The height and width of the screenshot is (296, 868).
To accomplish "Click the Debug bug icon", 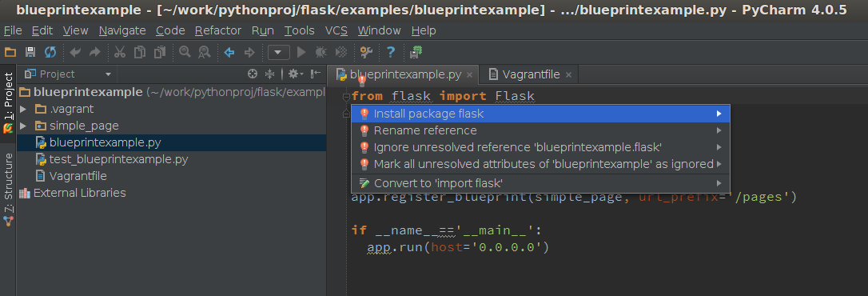I will click(321, 52).
